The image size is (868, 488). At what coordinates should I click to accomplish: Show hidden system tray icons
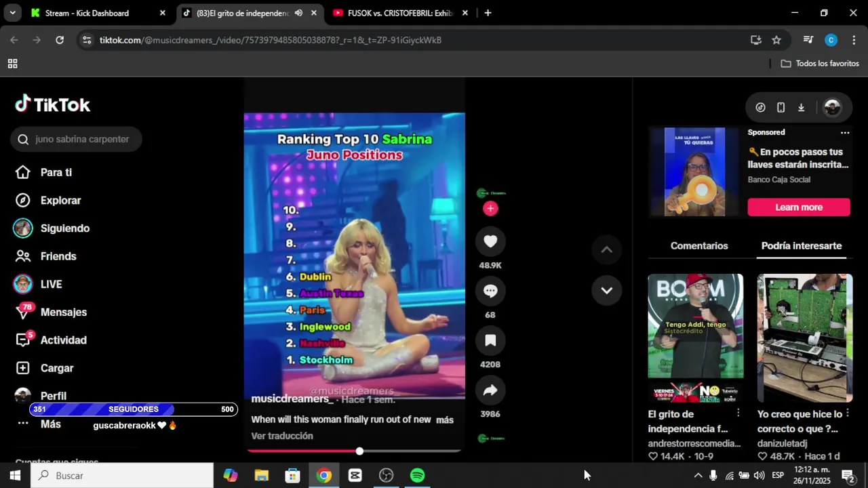(698, 476)
